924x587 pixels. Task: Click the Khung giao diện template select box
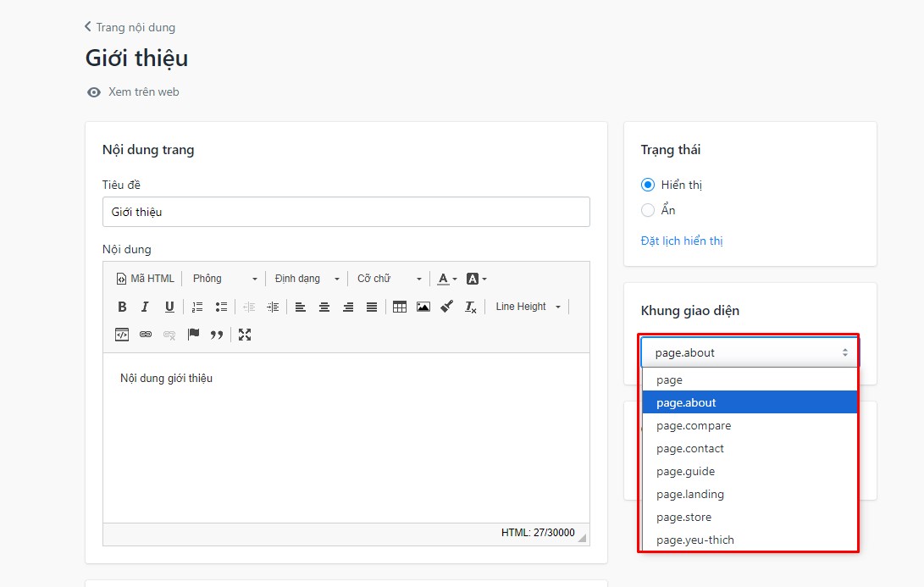point(749,352)
